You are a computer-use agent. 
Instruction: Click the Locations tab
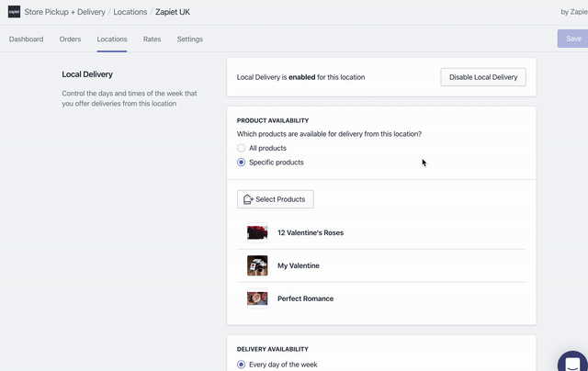pyautogui.click(x=112, y=39)
